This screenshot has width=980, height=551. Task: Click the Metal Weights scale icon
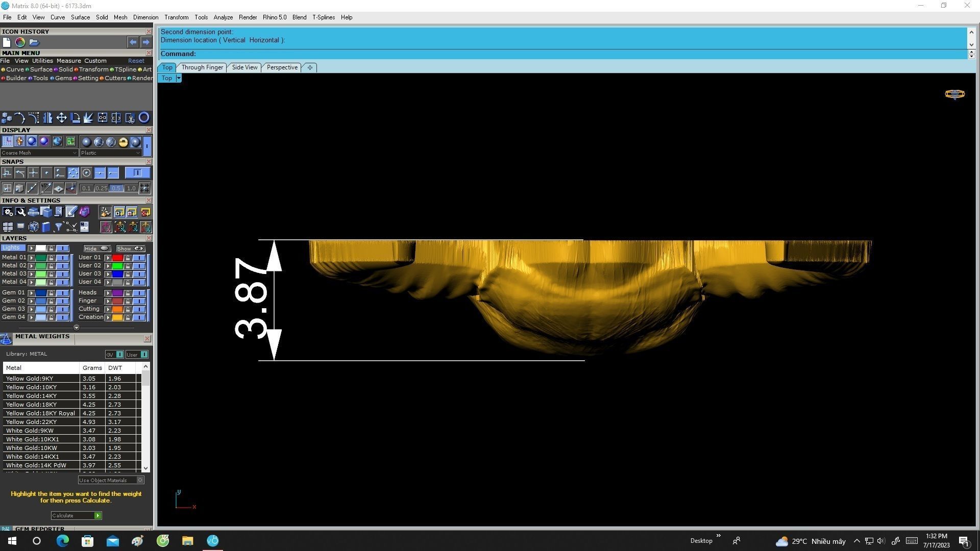[6, 339]
